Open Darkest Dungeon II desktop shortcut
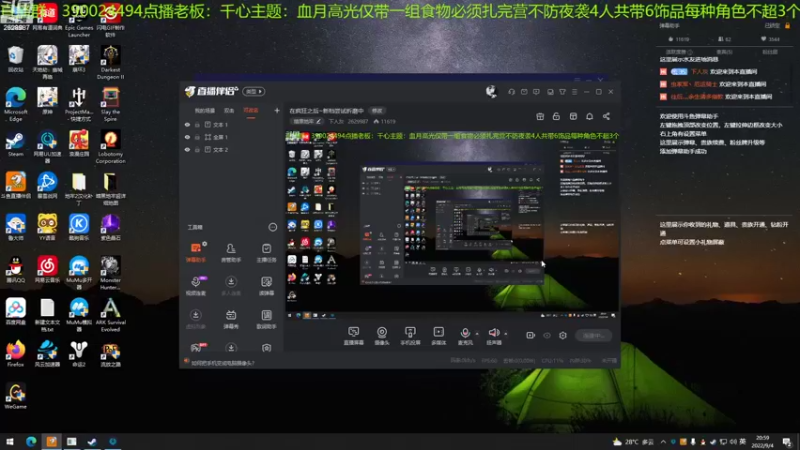The image size is (800, 450). point(110,62)
